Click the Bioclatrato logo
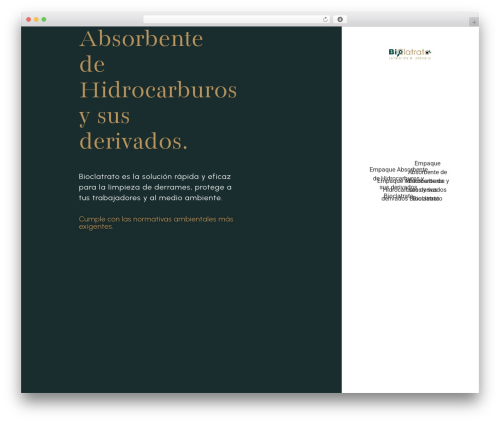 pyautogui.click(x=410, y=54)
